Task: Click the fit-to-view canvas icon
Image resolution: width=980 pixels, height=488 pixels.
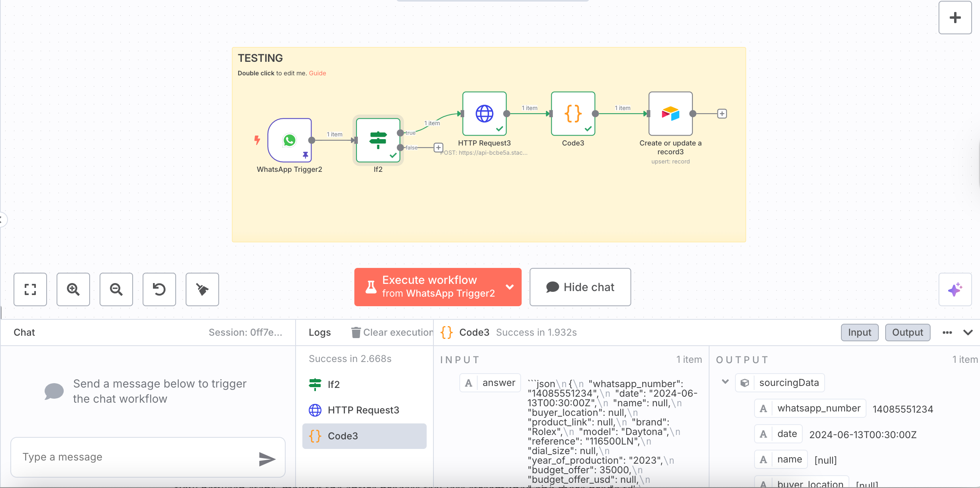Action: (30, 289)
